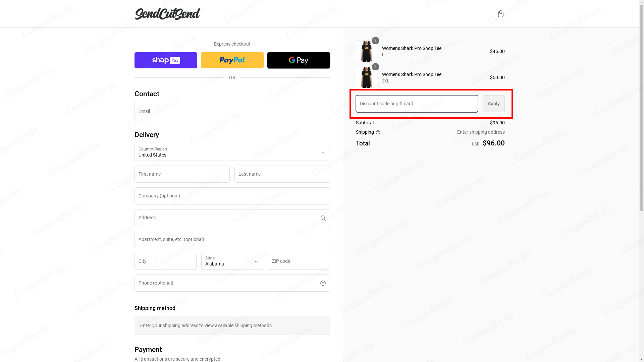Click the First name field
The height and width of the screenshot is (362, 644).
pos(182,174)
